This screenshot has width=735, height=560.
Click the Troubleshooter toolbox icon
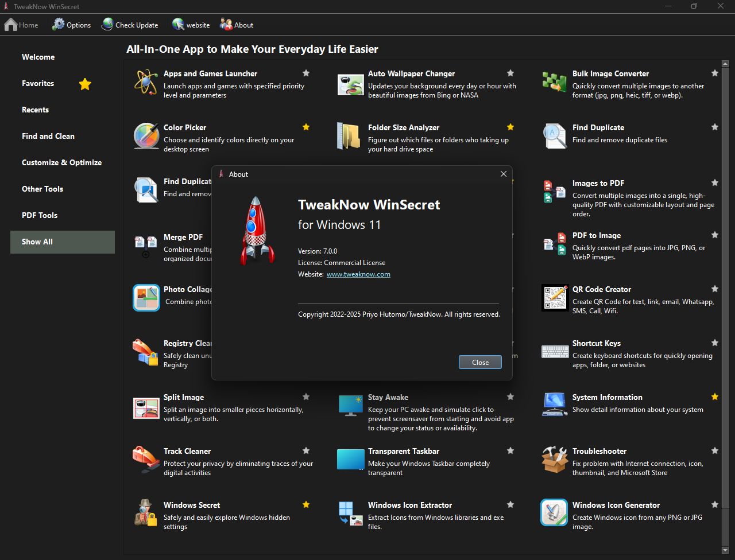click(x=555, y=460)
